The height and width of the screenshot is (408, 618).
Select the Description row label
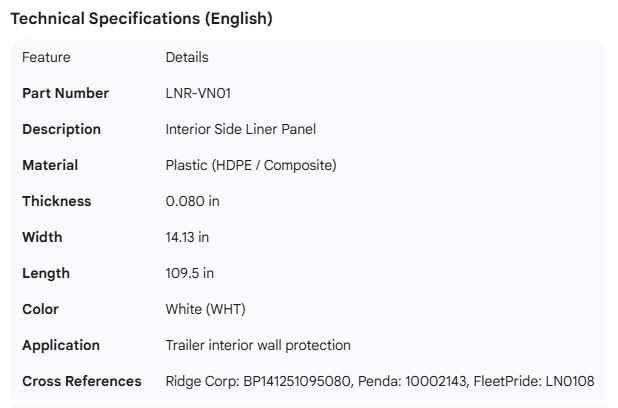point(61,129)
